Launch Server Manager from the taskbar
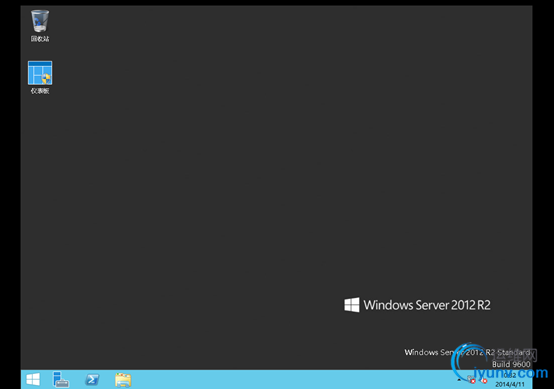The width and height of the screenshot is (554, 389). (x=61, y=379)
